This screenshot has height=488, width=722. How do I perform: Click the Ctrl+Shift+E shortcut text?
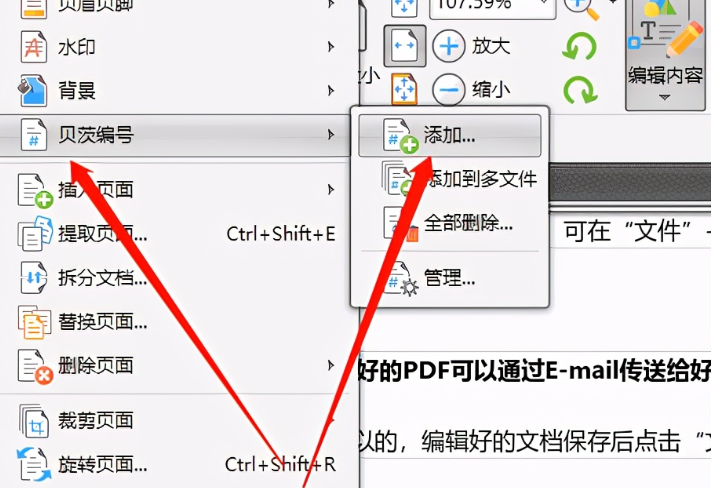click(x=280, y=234)
